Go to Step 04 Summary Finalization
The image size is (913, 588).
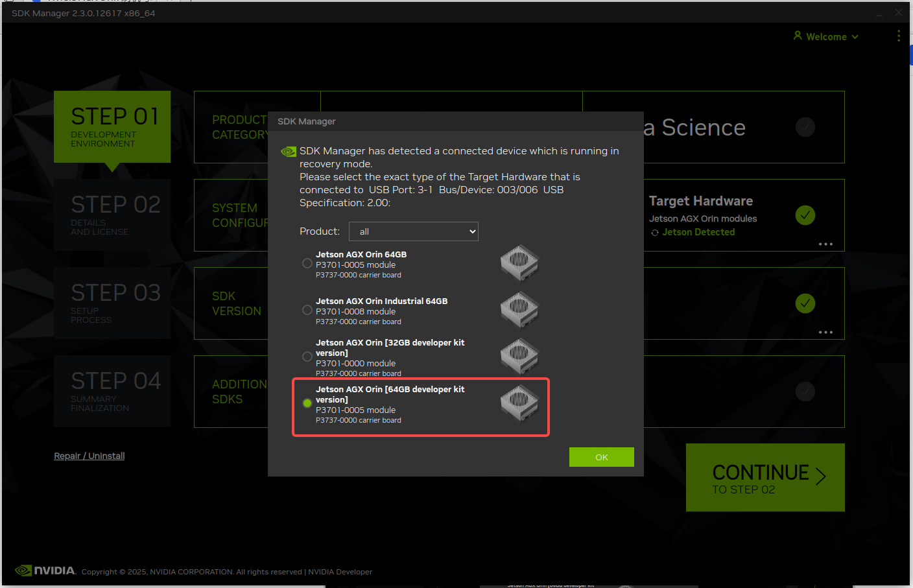112,391
